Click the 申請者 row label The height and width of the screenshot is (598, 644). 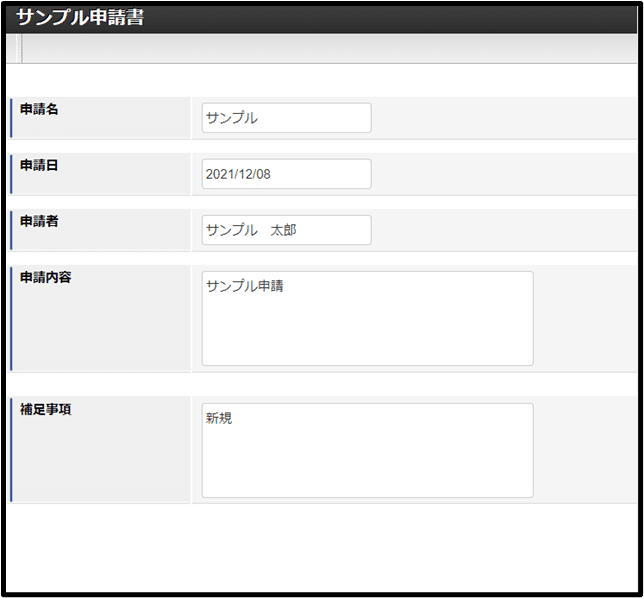pyautogui.click(x=39, y=221)
